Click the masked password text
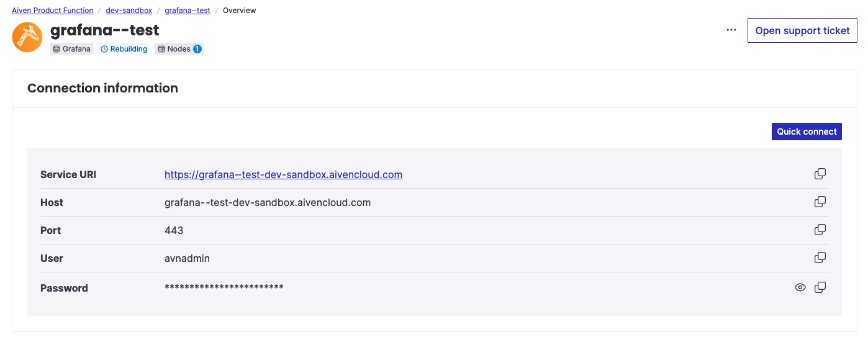The width and height of the screenshot is (868, 345). click(224, 287)
